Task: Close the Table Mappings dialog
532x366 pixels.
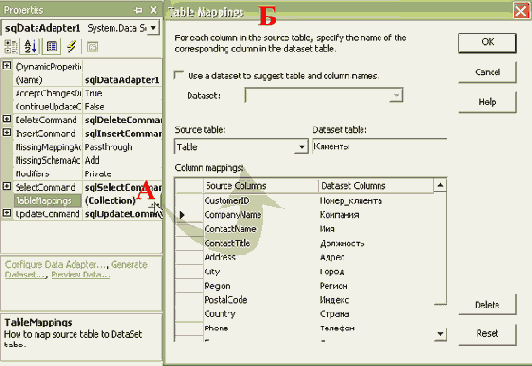Action: [521, 11]
